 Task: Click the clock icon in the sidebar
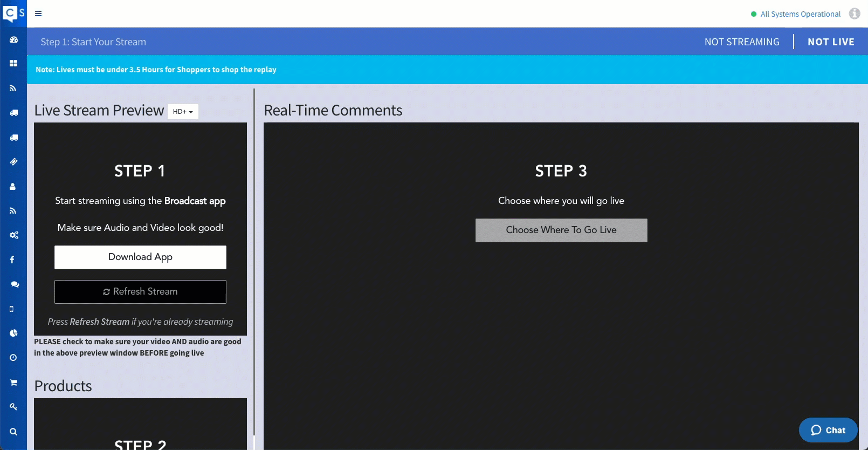pyautogui.click(x=13, y=358)
